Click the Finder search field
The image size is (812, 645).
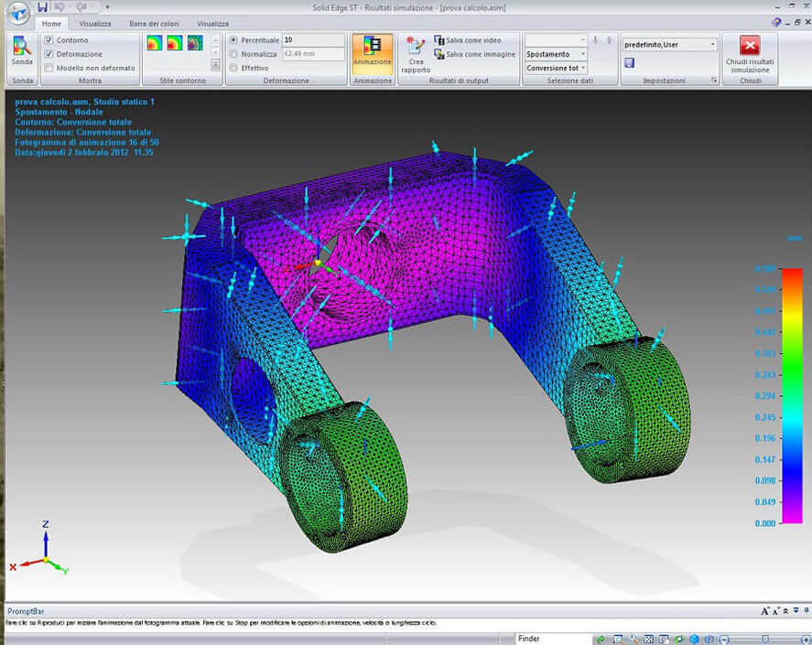click(554, 639)
